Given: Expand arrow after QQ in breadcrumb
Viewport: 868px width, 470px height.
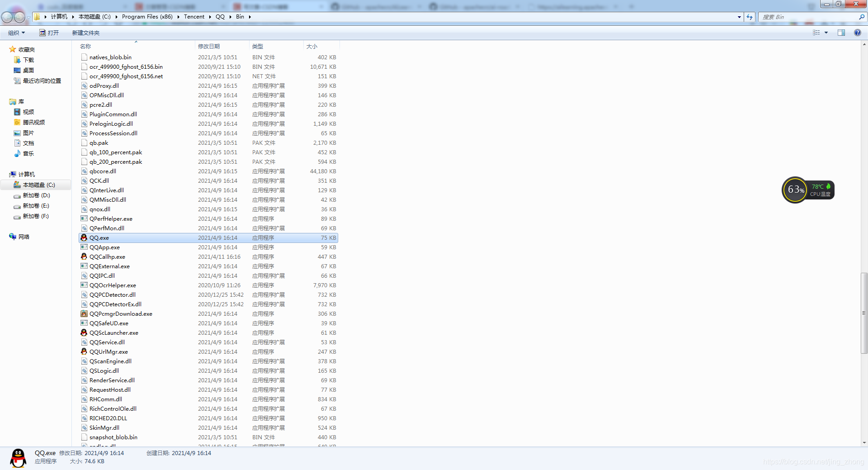Looking at the screenshot, I should click(x=230, y=17).
